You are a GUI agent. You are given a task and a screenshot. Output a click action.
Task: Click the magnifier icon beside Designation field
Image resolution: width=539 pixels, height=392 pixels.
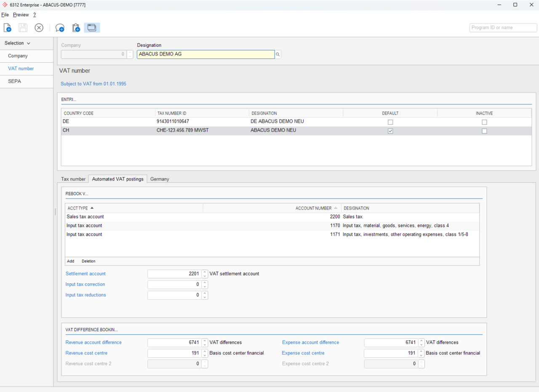[x=278, y=54]
